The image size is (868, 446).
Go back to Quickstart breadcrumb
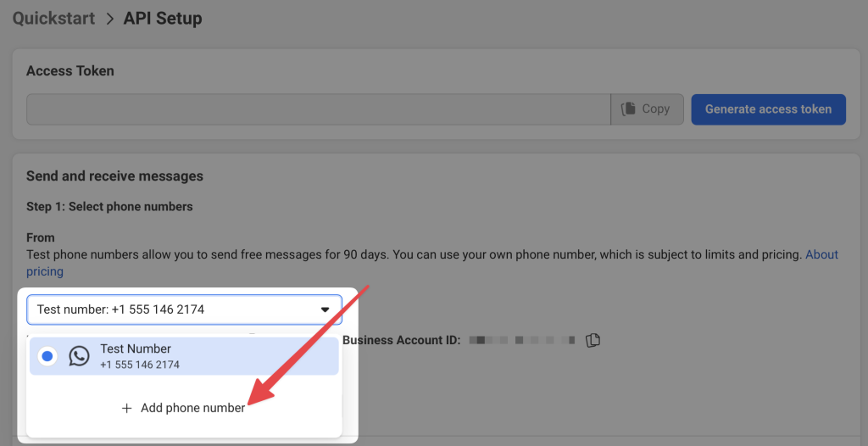[53, 19]
